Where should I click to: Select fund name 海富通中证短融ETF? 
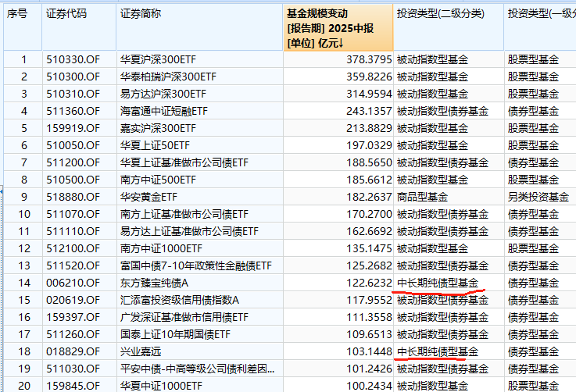(164, 111)
